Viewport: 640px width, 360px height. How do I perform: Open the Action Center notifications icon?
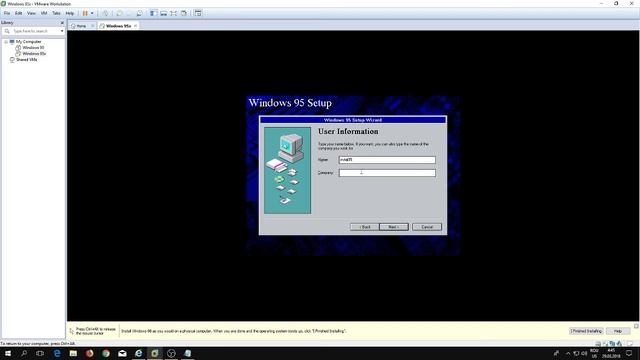[x=630, y=353]
